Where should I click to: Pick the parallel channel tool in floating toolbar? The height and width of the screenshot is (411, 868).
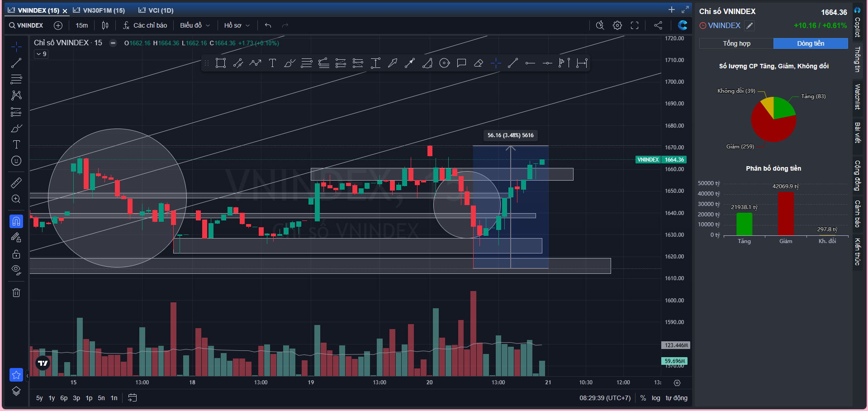(x=238, y=63)
